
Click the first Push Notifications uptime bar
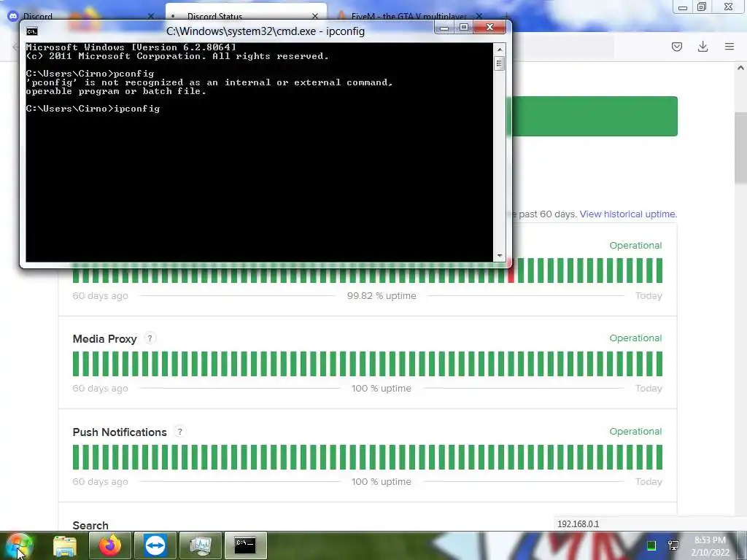76,457
